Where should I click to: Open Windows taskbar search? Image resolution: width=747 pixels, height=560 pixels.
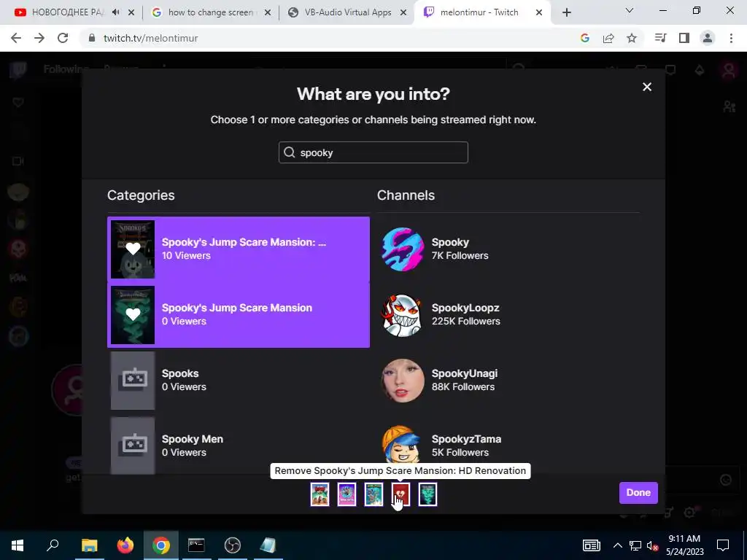click(53, 545)
